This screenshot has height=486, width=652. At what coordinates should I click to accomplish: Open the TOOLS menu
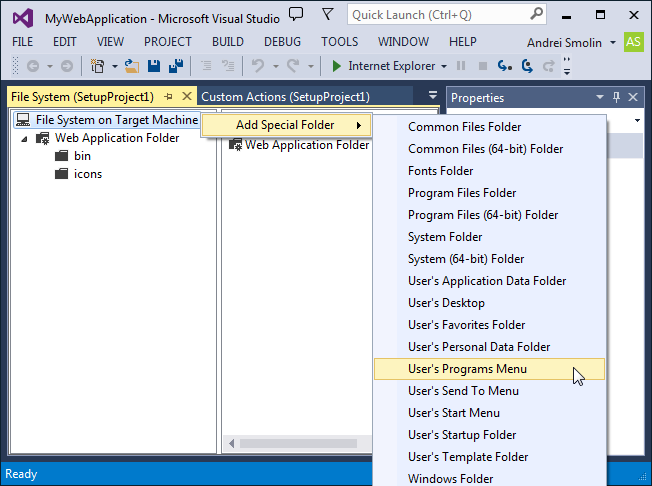(339, 42)
